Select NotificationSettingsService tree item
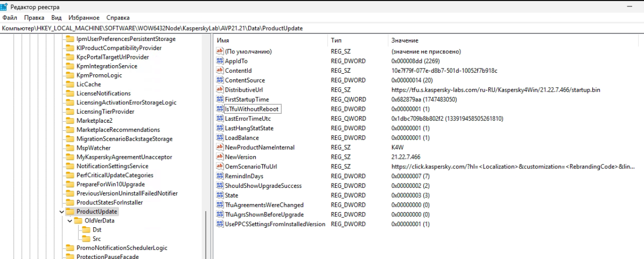The image size is (644, 259). point(113,166)
